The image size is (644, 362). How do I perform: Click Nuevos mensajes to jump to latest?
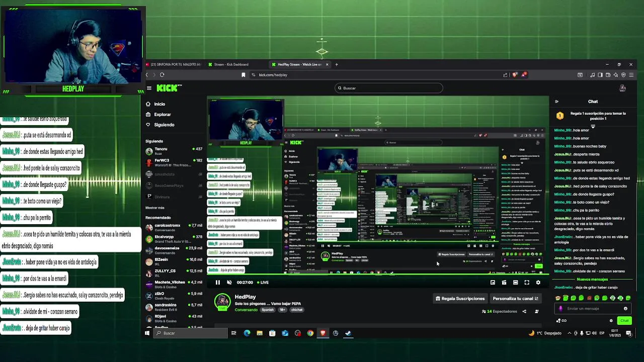[592, 280]
